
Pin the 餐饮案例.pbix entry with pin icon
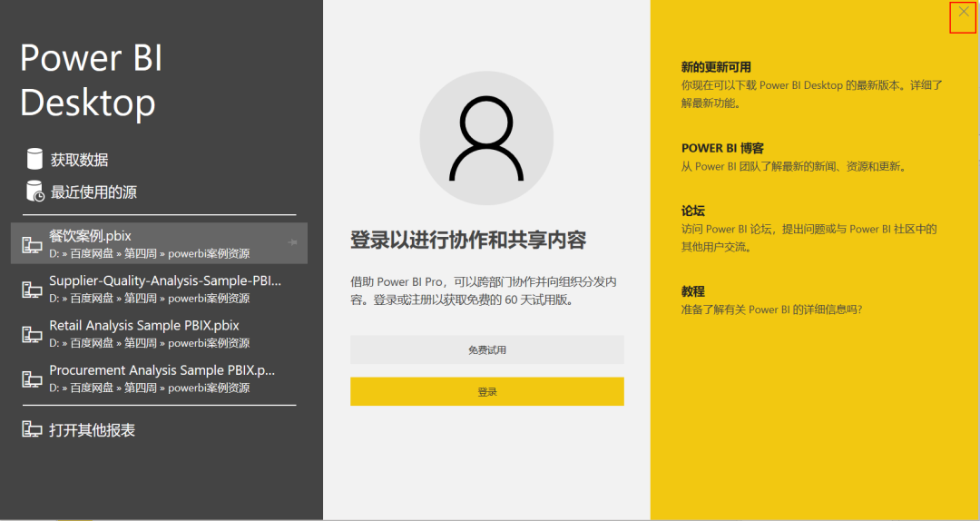point(292,242)
